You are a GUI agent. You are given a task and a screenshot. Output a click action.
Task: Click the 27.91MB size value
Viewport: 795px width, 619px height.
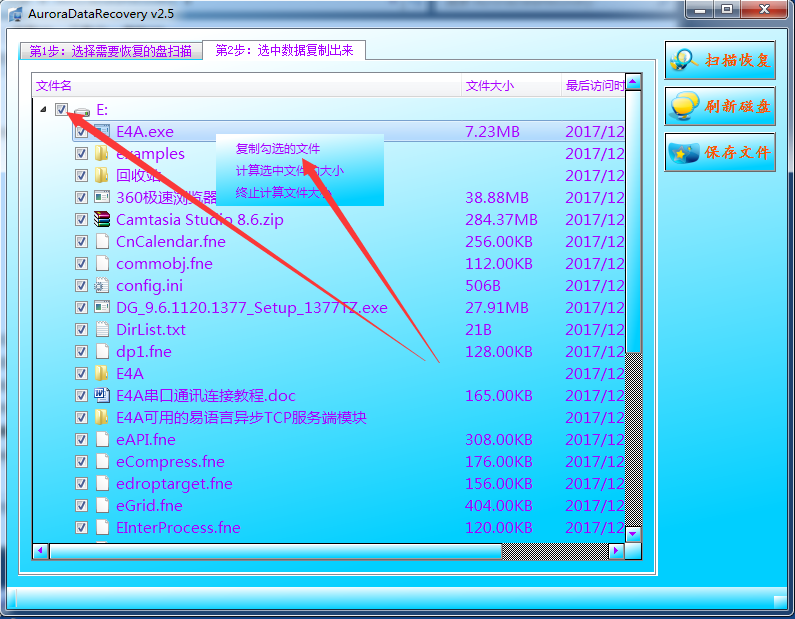[x=497, y=307]
